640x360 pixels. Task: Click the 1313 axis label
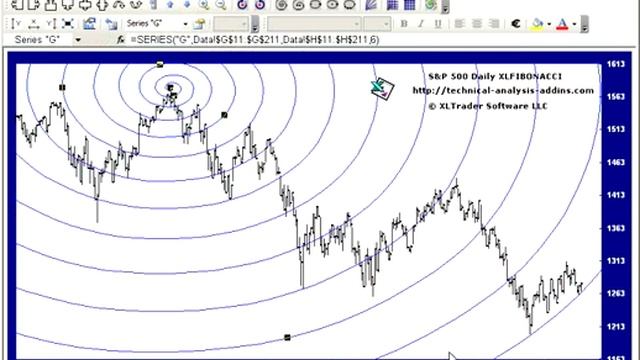[x=616, y=260]
